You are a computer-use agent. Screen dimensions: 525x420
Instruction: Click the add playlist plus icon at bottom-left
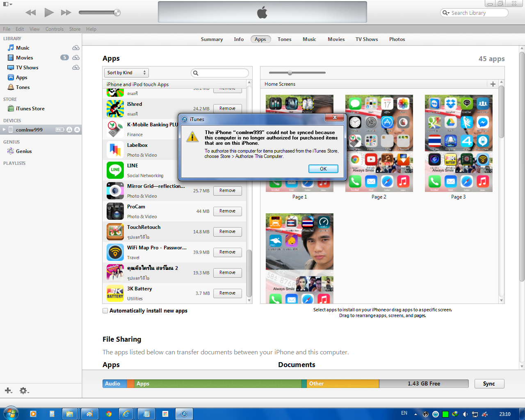point(8,390)
